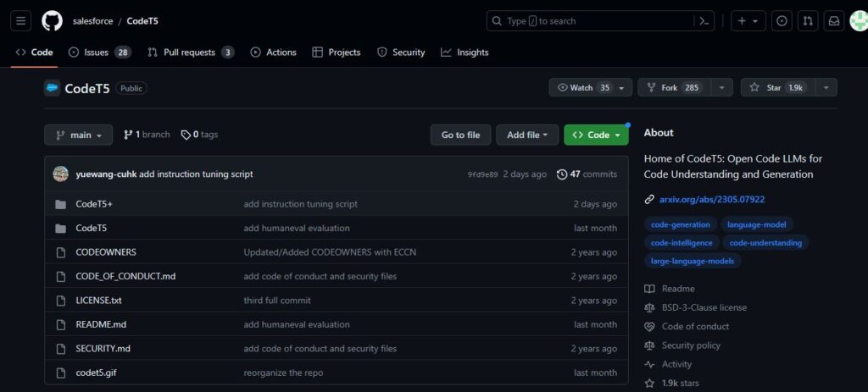Click the code-understanding topic tag
868x392 pixels.
(765, 243)
